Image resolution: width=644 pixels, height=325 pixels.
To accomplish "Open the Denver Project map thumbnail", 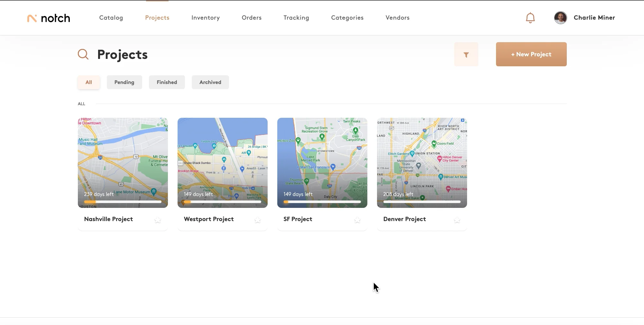I will coord(422,163).
